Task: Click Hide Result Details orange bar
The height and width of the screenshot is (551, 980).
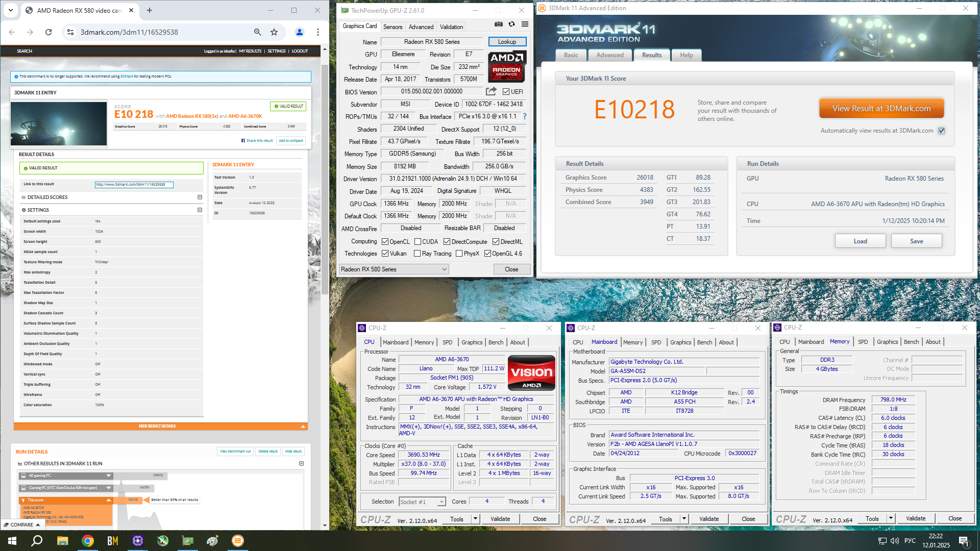Action: [160, 426]
